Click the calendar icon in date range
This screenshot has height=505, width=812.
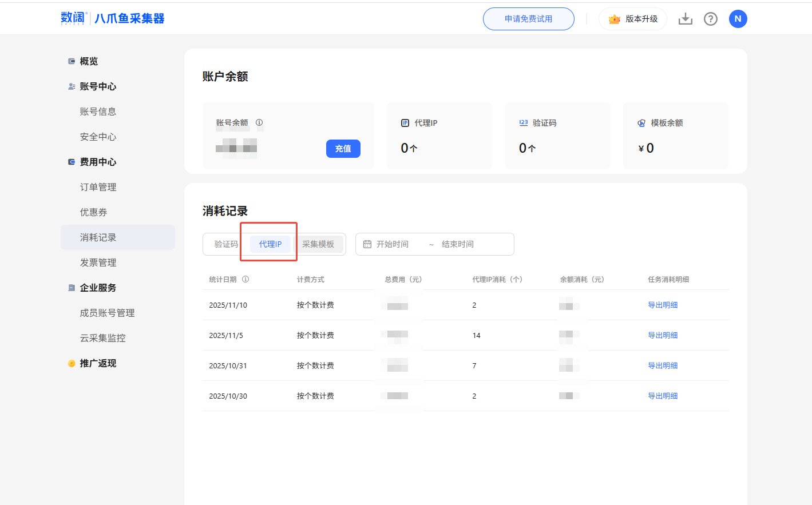click(x=367, y=244)
